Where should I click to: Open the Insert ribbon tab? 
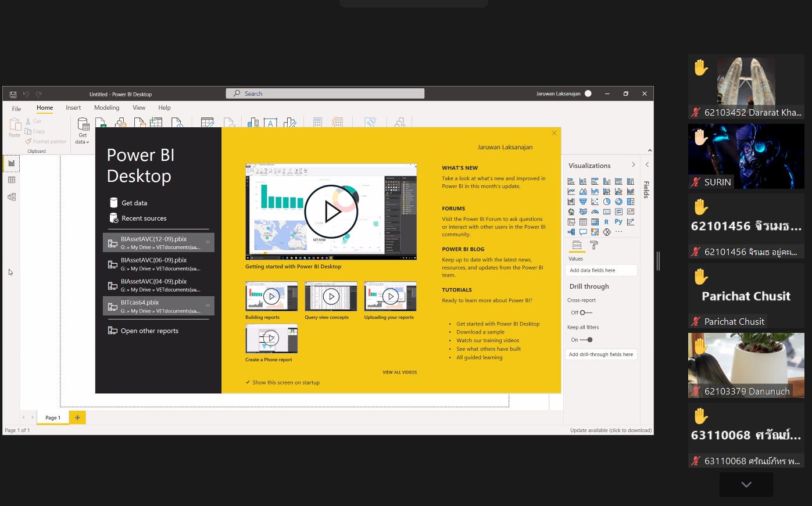point(73,107)
